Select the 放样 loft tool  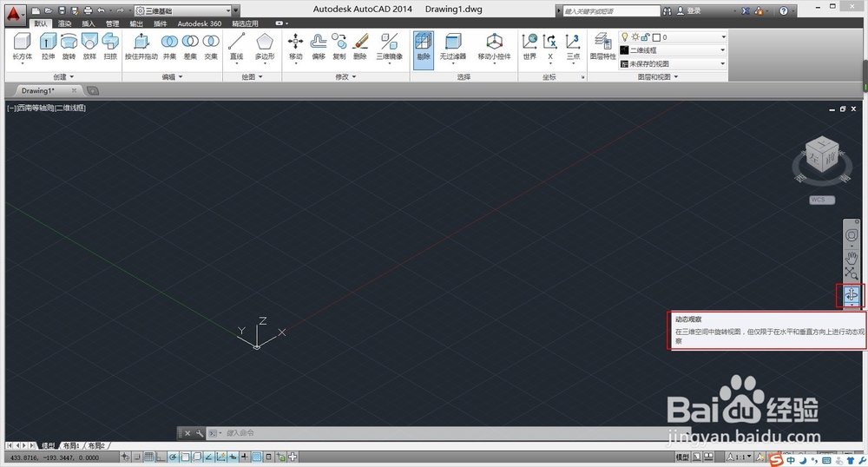pyautogui.click(x=89, y=47)
